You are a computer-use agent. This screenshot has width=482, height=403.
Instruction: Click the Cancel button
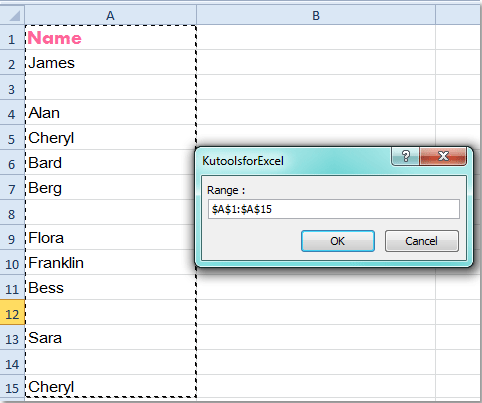[x=422, y=241]
